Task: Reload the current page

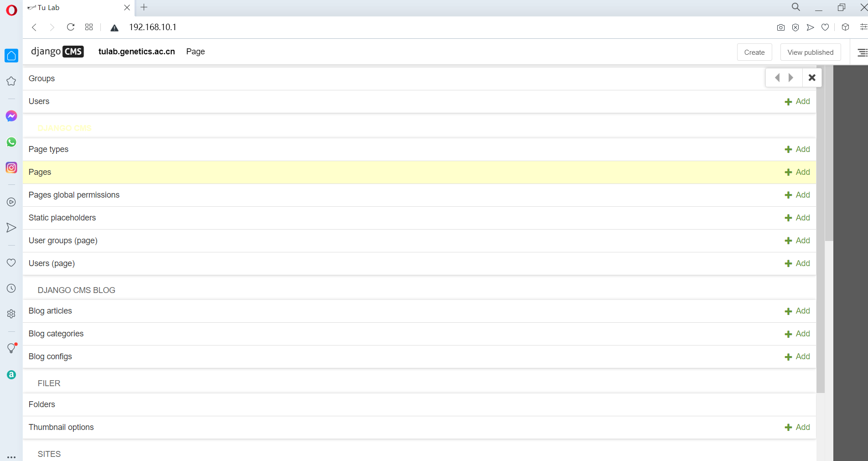Action: (71, 27)
